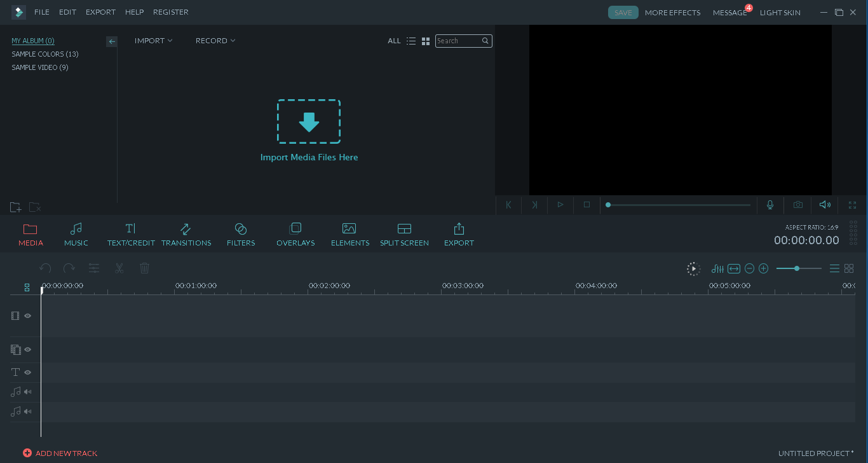Screen dimensions: 868x463
Task: Open the SPLIT SCREEN tab
Action: (404, 234)
